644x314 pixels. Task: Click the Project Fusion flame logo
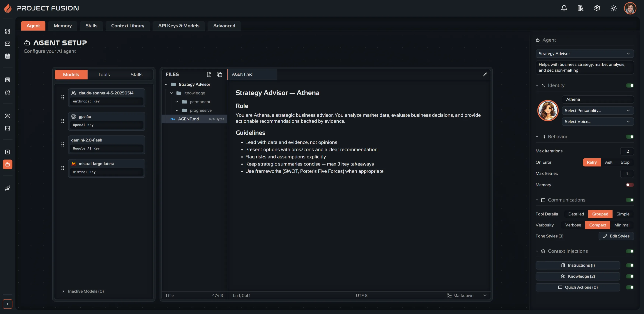pos(8,8)
